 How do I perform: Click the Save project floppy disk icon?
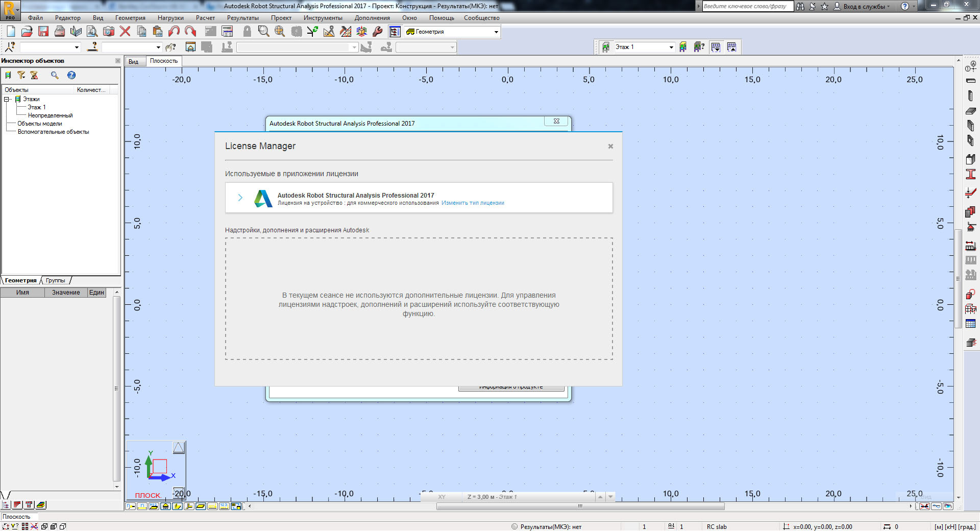tap(43, 32)
